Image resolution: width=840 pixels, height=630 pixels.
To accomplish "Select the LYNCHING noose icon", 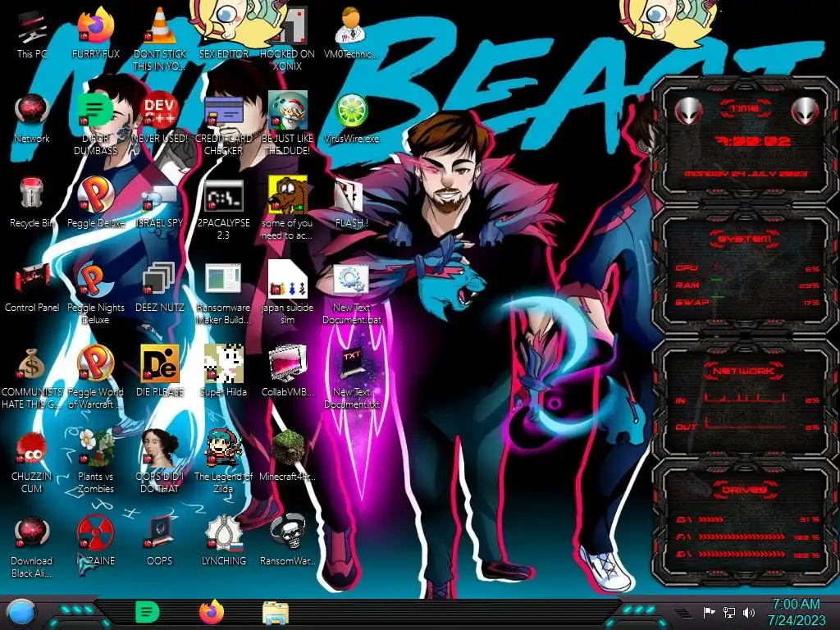I will (223, 541).
